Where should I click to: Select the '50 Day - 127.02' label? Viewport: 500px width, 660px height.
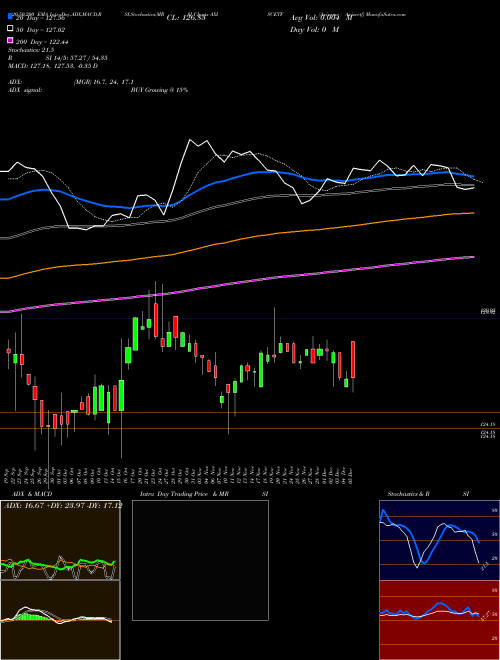pyautogui.click(x=41, y=29)
